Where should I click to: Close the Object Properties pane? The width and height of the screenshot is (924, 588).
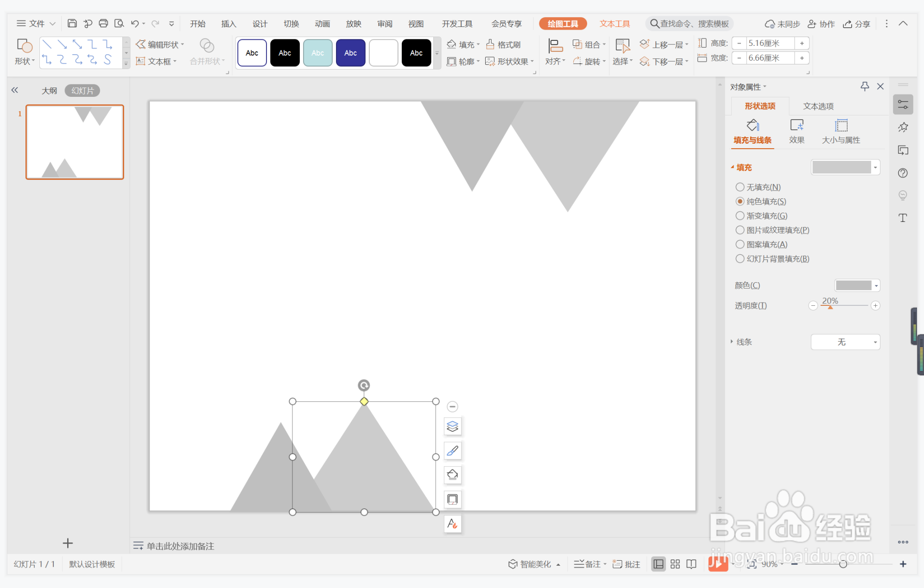pos(880,86)
